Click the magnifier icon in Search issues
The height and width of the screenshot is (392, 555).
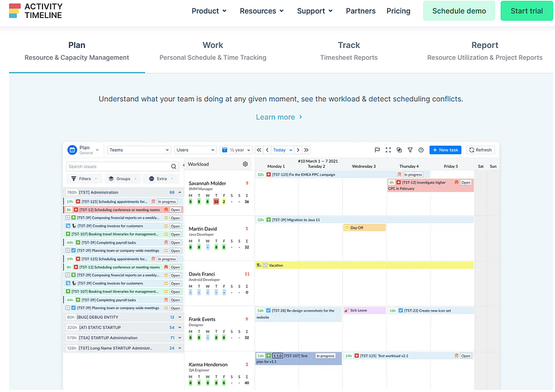click(173, 167)
